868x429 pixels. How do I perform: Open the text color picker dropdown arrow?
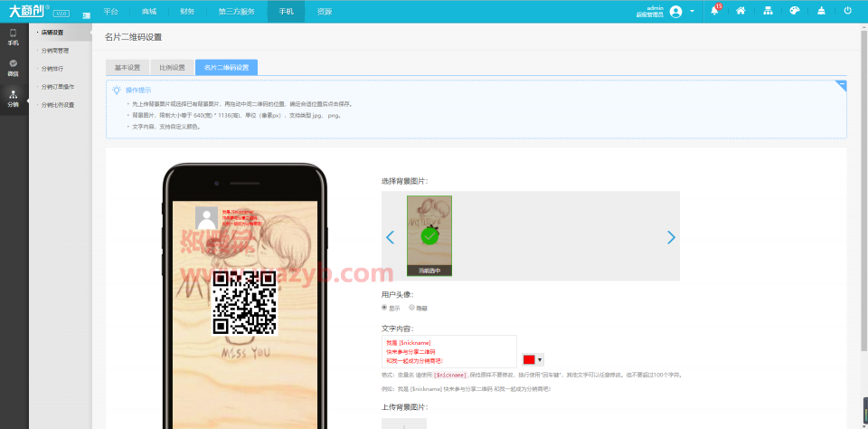tap(540, 359)
